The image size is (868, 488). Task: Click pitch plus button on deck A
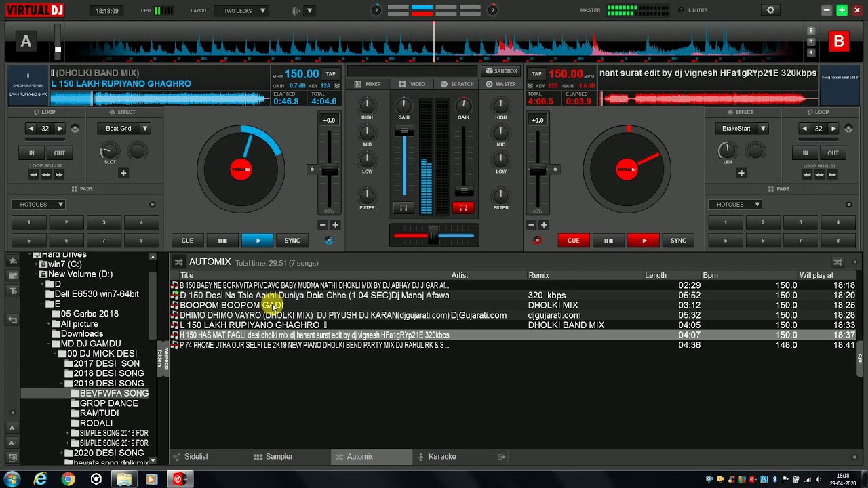click(x=335, y=225)
